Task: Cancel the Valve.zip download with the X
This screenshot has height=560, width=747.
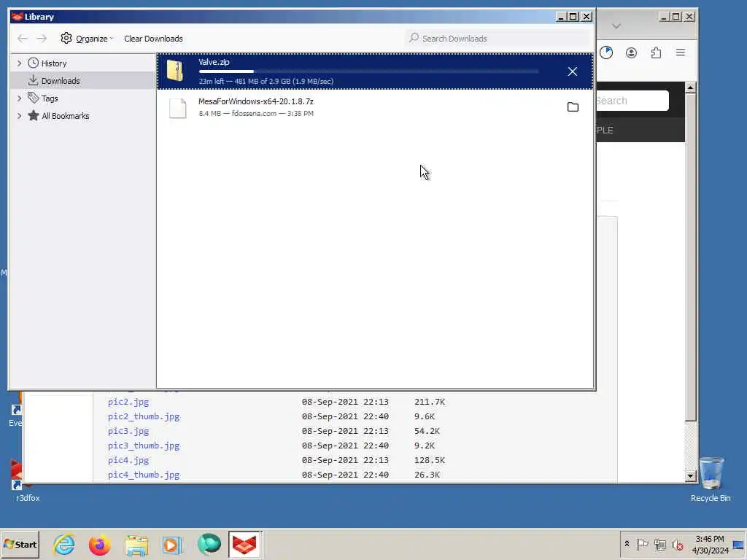Action: coord(572,71)
